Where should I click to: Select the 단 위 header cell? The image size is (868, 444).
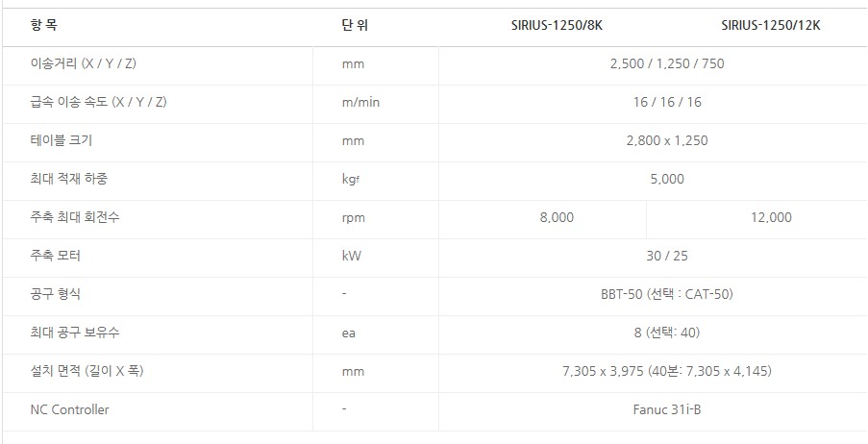355,26
